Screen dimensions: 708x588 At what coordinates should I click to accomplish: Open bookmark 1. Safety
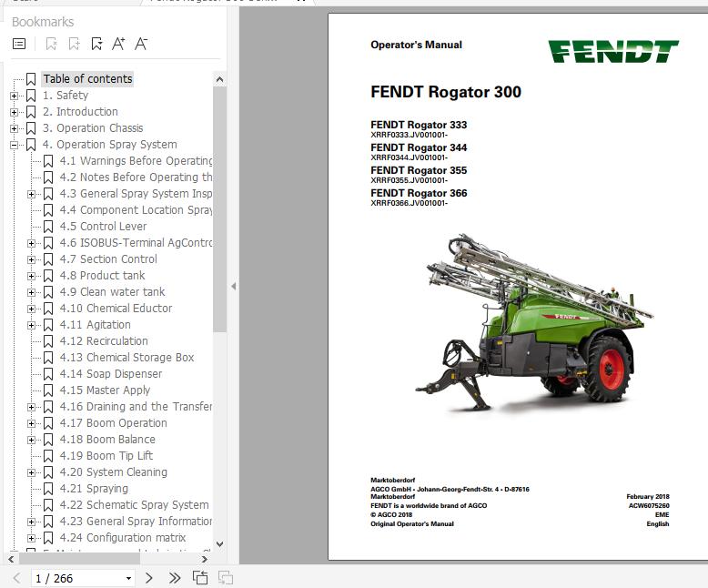tap(65, 96)
